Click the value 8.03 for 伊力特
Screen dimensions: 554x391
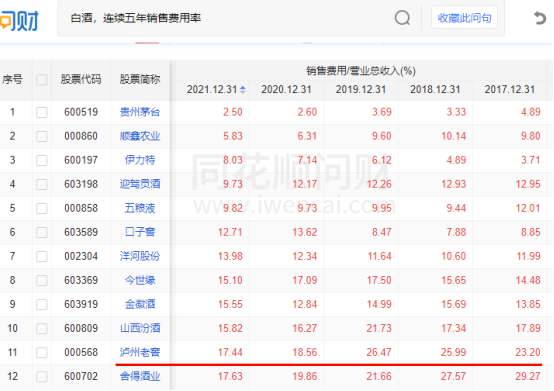click(232, 160)
